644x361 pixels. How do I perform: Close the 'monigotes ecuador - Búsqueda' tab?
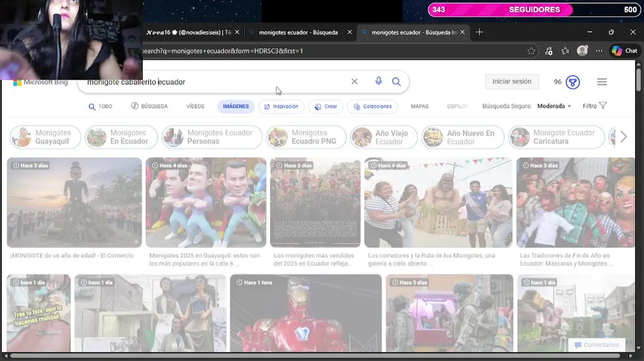click(350, 32)
